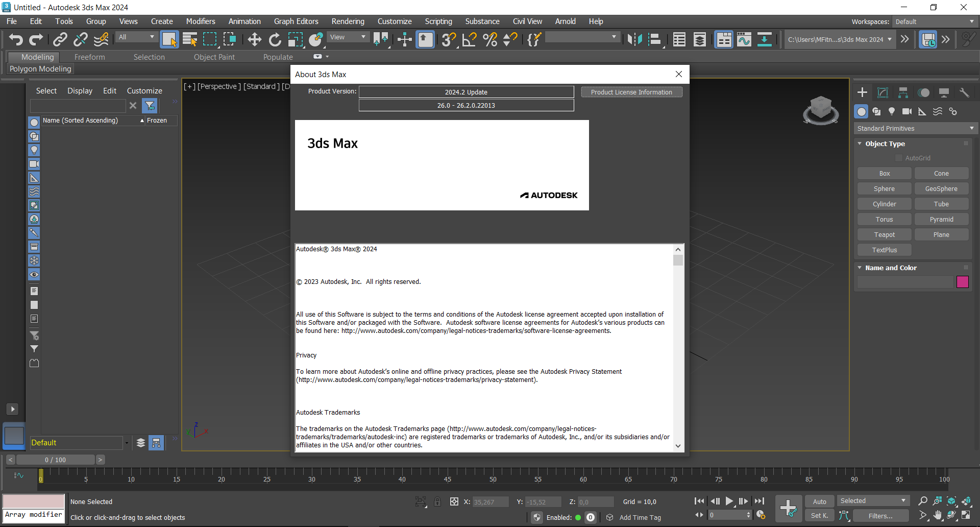
Task: Open the Modifiers menu
Action: [x=201, y=21]
